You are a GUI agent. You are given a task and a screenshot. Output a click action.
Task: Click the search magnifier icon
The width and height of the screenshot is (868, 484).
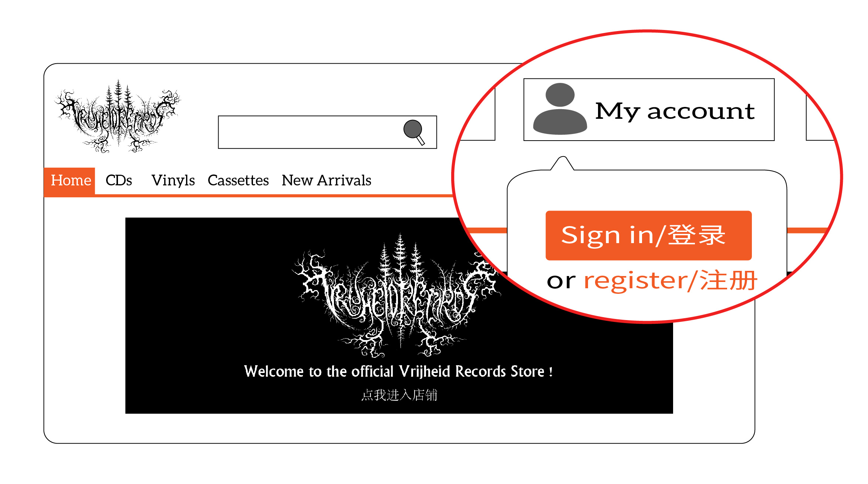tap(414, 132)
